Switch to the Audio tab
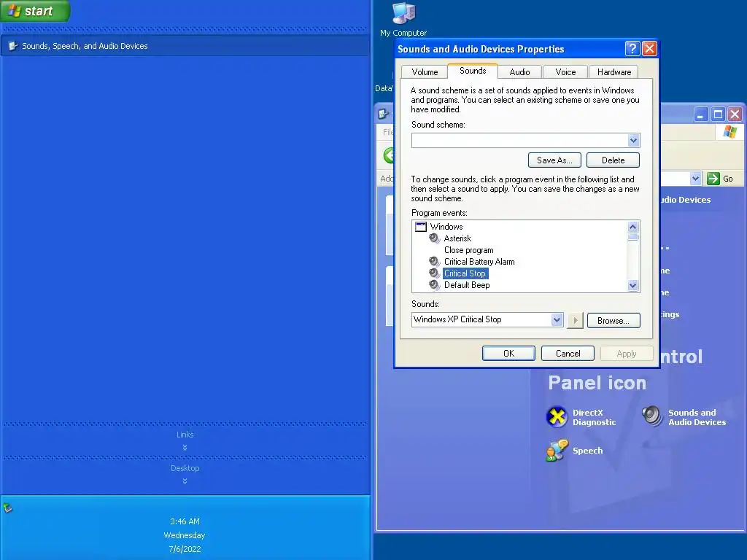Screen dimensions: 747x560 [x=519, y=72]
